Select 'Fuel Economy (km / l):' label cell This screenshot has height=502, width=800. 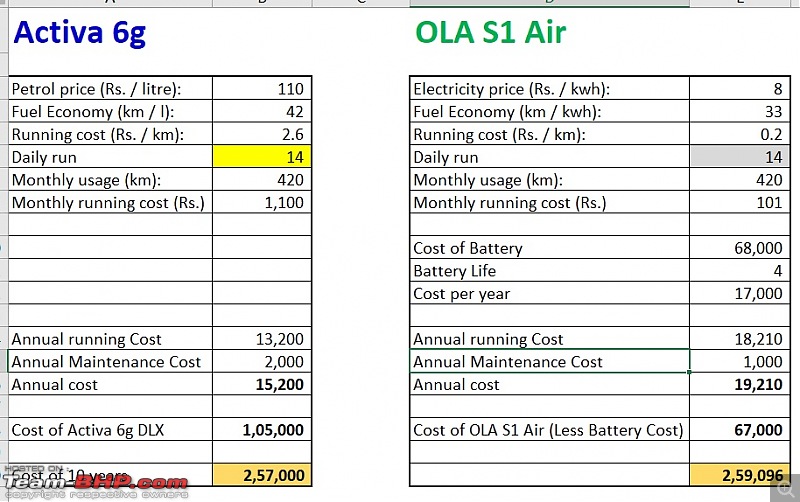click(x=110, y=111)
